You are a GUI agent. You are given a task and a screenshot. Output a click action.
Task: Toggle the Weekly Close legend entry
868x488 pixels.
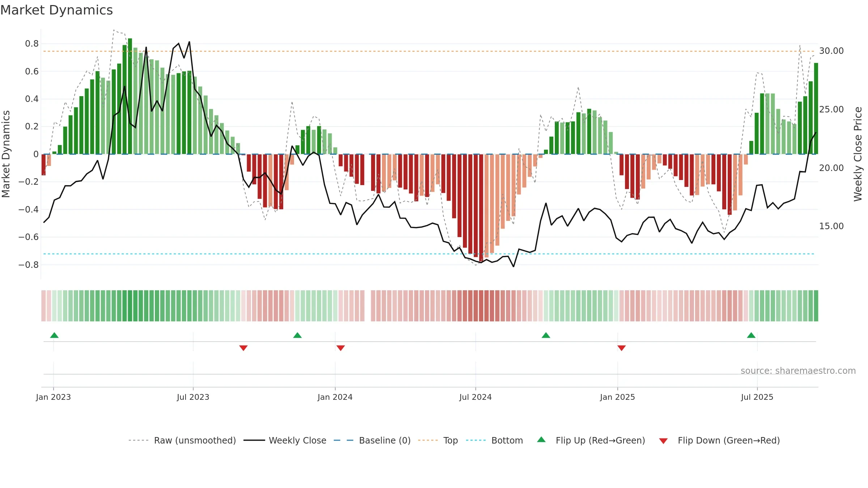tap(285, 440)
